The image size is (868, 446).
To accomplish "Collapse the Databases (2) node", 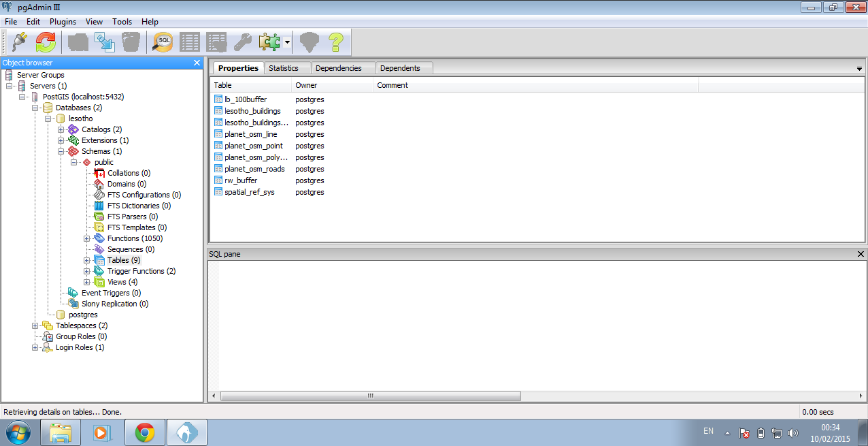I will (x=35, y=108).
